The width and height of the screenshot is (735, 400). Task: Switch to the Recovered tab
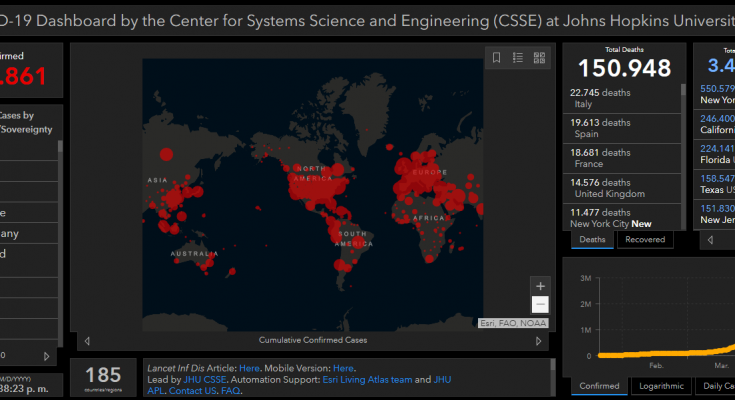click(645, 240)
